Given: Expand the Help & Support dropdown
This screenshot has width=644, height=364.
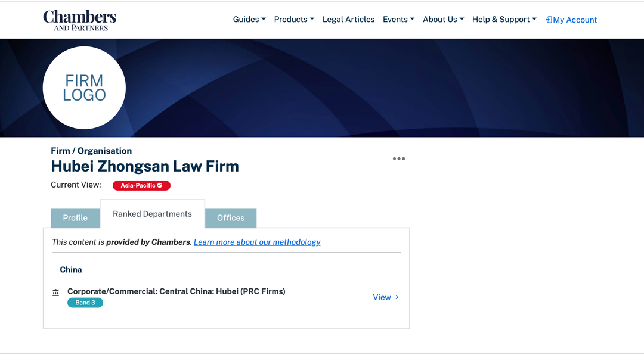Looking at the screenshot, I should click(x=504, y=20).
